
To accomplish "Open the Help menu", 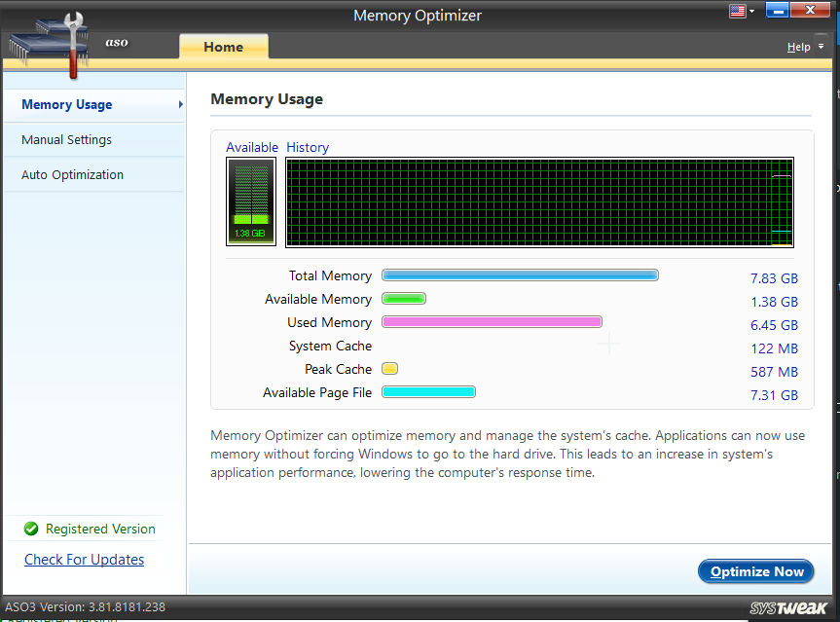I will (x=797, y=46).
